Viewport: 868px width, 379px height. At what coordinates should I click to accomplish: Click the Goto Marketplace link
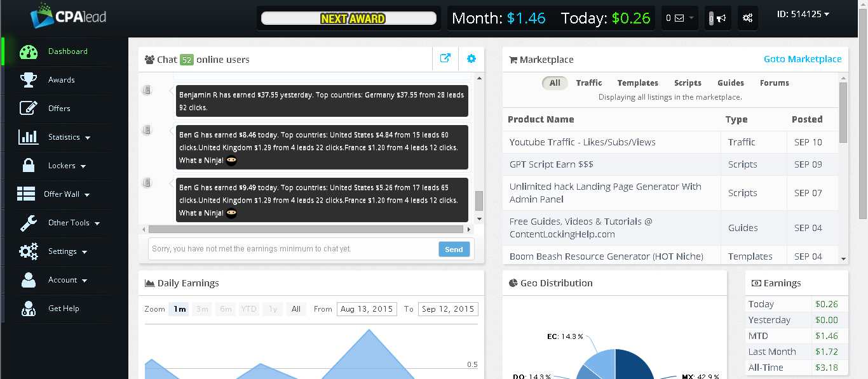802,59
